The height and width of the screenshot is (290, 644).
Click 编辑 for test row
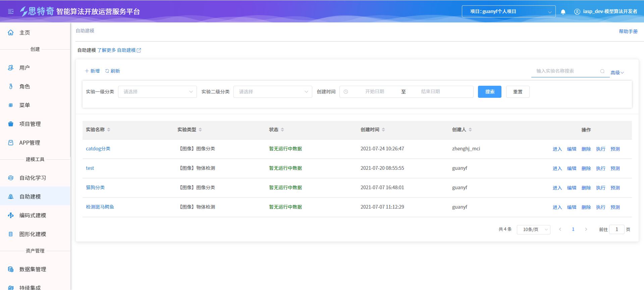[x=572, y=168]
